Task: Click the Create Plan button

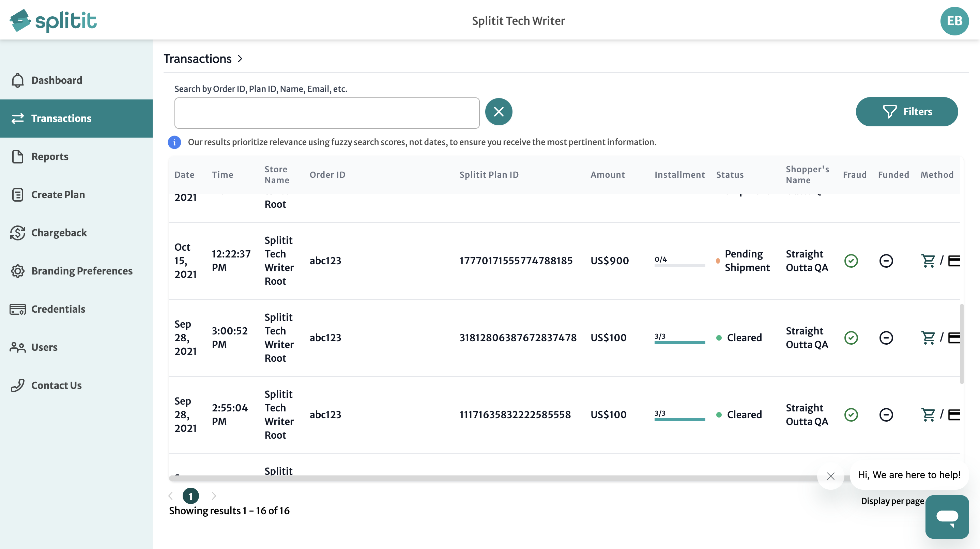Action: click(x=58, y=194)
